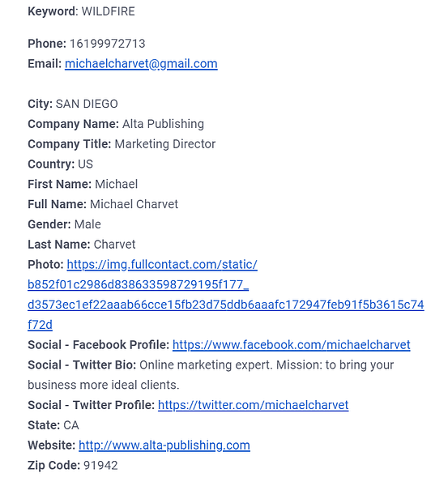
Task: Open the Facebook profile link for michaelcharvet
Action: point(291,345)
